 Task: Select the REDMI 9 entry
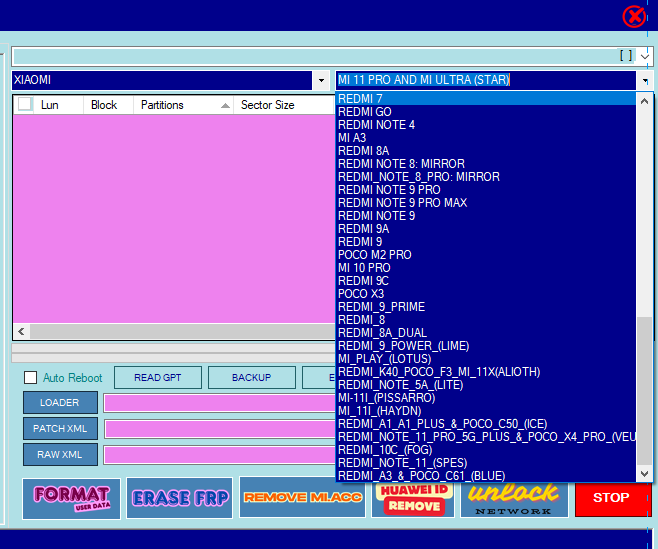[x=486, y=242]
